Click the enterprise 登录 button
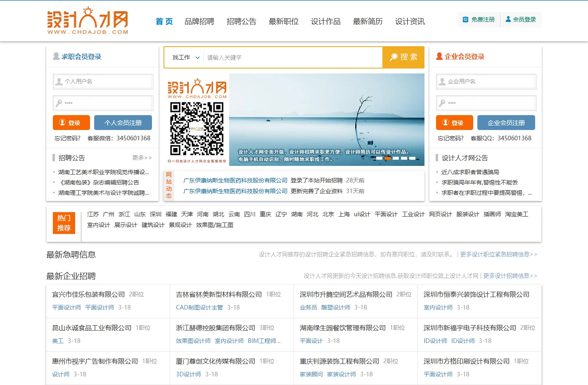This screenshot has height=385, width=588. point(455,123)
